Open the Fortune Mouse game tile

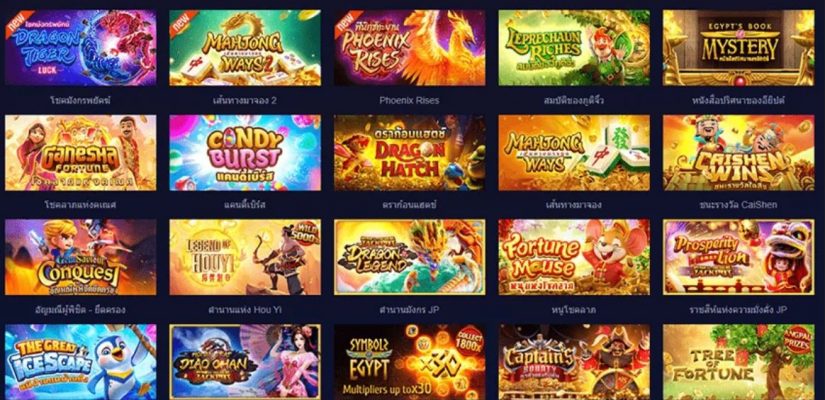pyautogui.click(x=574, y=257)
